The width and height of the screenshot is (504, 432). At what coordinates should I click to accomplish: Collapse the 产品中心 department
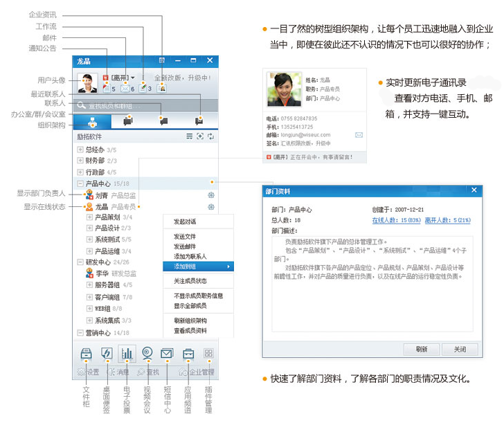[80, 183]
